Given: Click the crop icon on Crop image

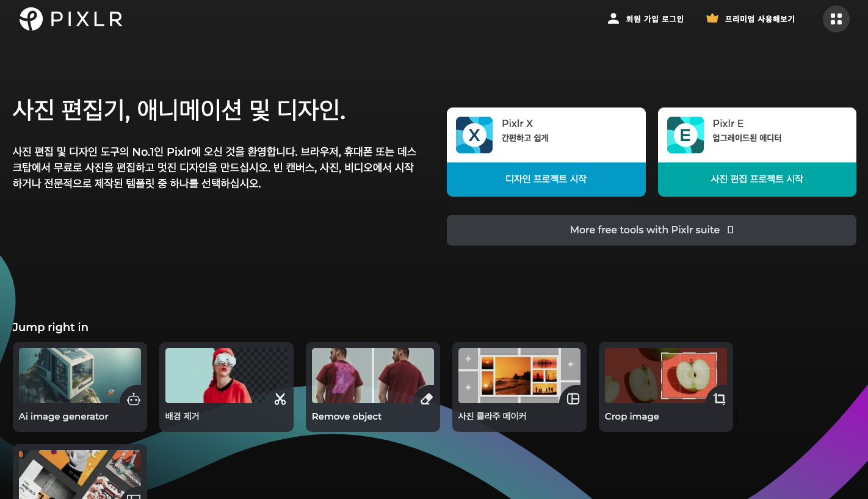Looking at the screenshot, I should click(720, 399).
